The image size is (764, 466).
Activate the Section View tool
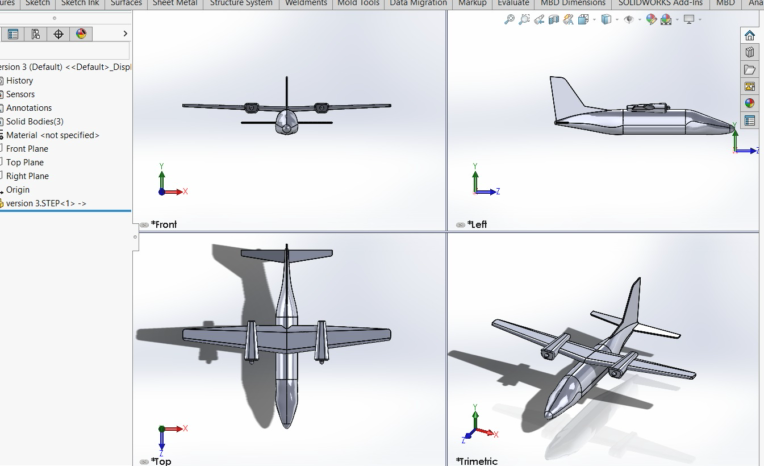554,19
